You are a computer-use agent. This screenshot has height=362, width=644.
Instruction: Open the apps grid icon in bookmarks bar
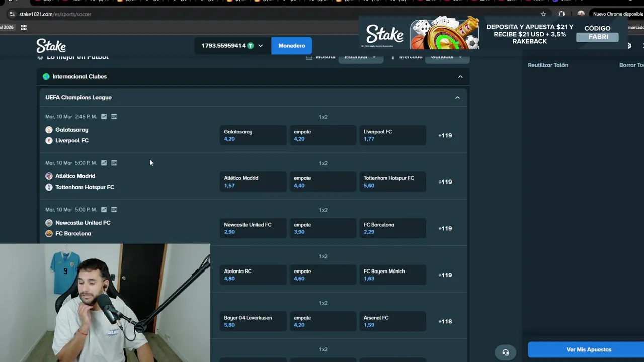[24, 27]
